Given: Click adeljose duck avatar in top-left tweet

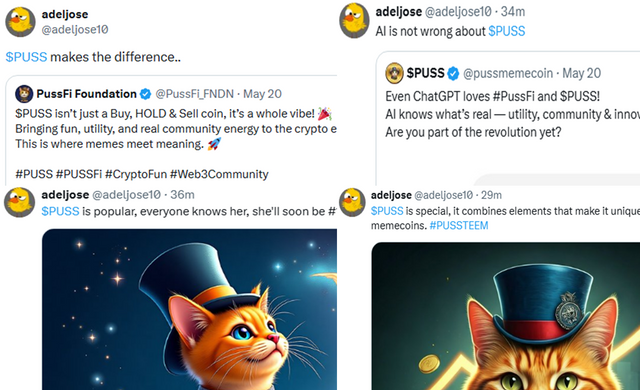Looking at the screenshot, I should point(20,22).
